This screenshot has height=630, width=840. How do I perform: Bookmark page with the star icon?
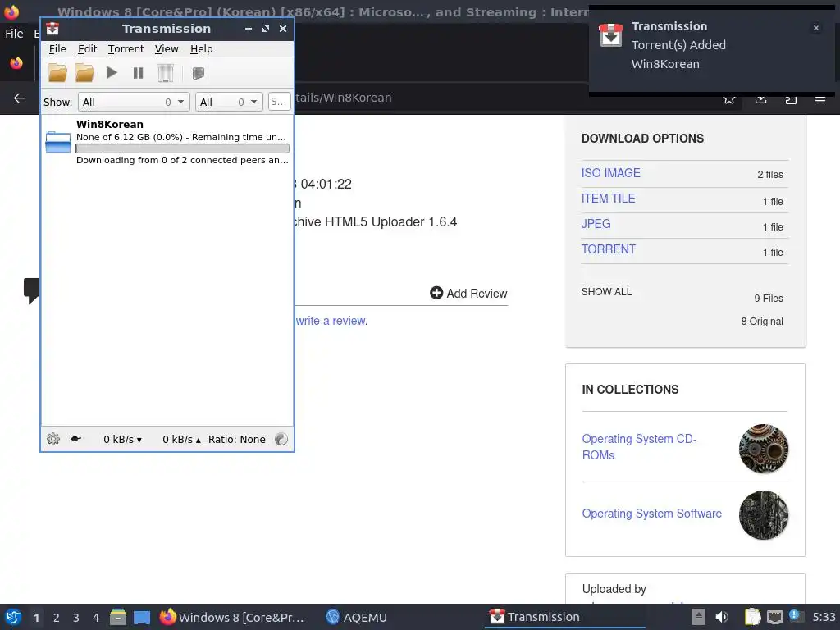[x=729, y=100]
